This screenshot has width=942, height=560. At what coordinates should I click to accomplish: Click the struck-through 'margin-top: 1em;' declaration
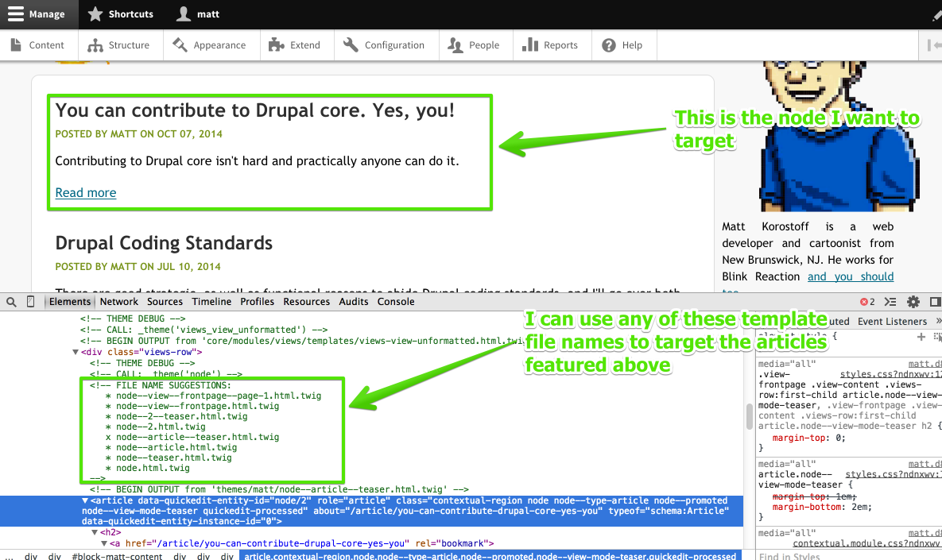click(x=814, y=496)
